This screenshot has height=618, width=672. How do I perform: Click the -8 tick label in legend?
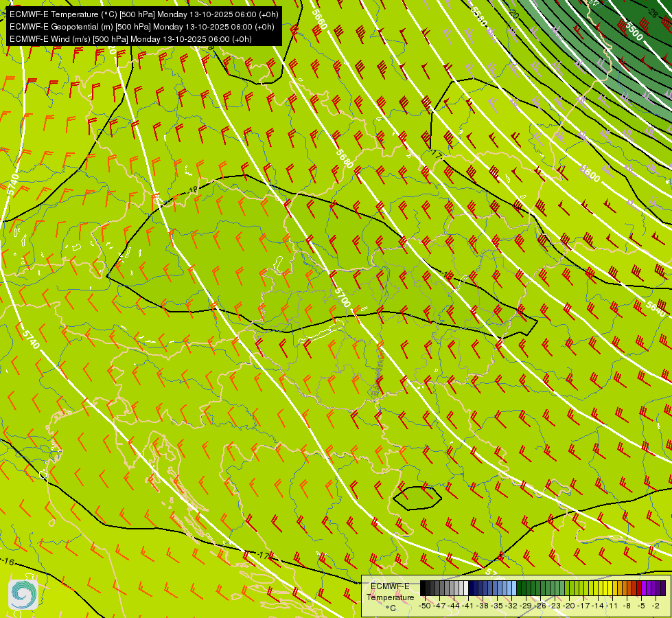click(627, 606)
